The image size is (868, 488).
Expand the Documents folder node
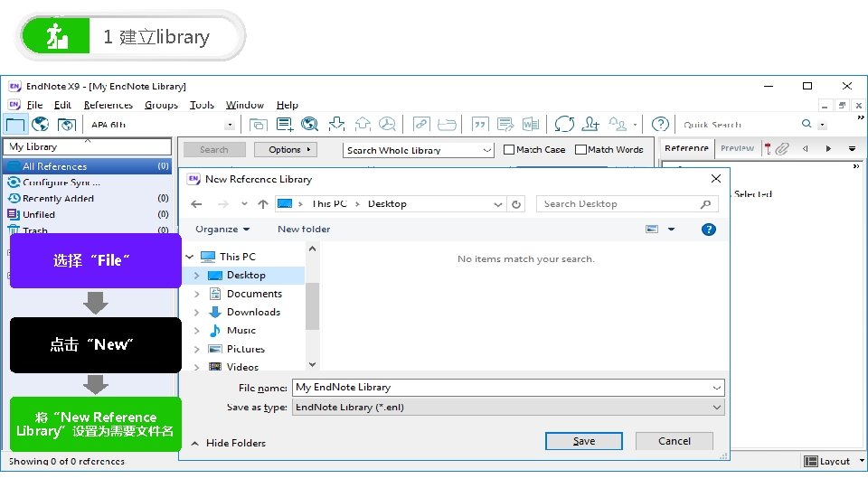point(196,294)
